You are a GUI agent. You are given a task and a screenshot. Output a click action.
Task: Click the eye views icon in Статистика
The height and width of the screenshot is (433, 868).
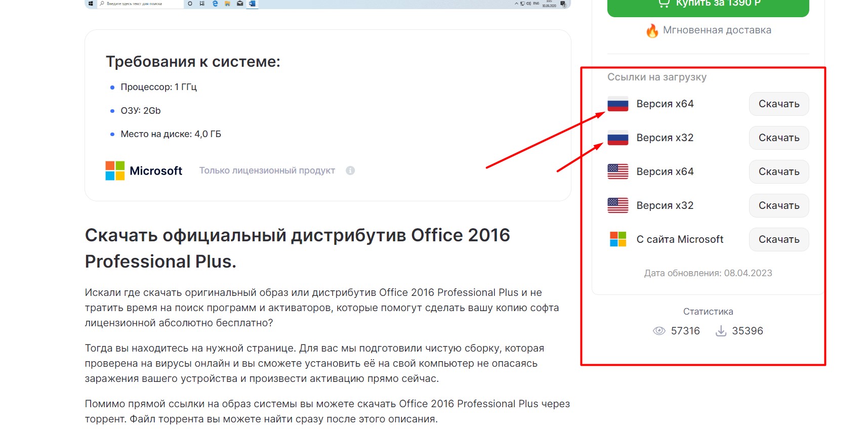point(659,331)
